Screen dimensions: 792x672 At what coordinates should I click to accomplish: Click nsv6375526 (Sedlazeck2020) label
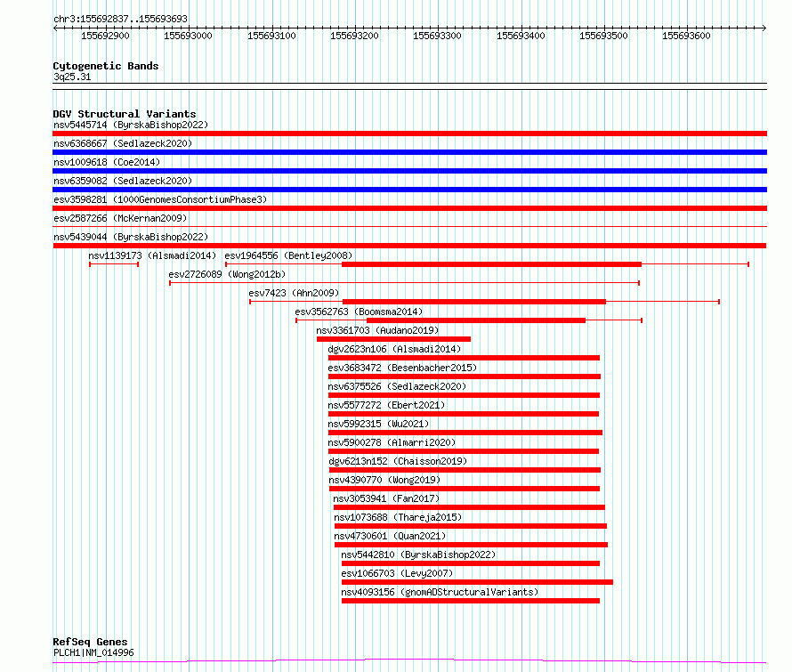(x=397, y=386)
